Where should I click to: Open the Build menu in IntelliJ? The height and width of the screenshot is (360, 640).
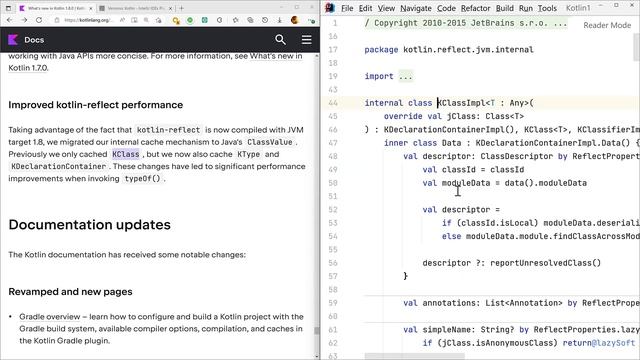click(504, 8)
